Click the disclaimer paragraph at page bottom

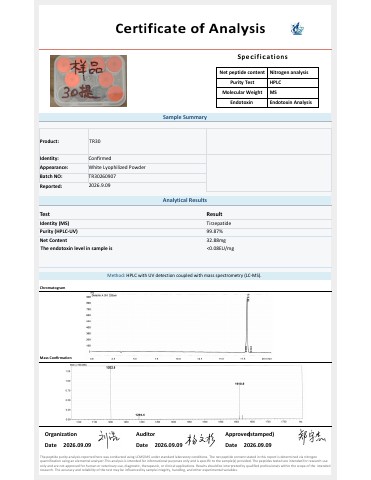click(x=185, y=463)
